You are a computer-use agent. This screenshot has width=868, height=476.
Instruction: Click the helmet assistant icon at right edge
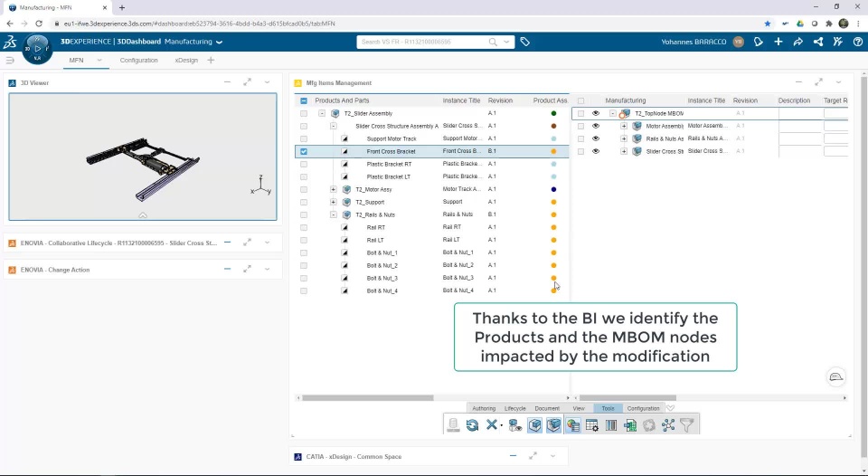tap(836, 377)
